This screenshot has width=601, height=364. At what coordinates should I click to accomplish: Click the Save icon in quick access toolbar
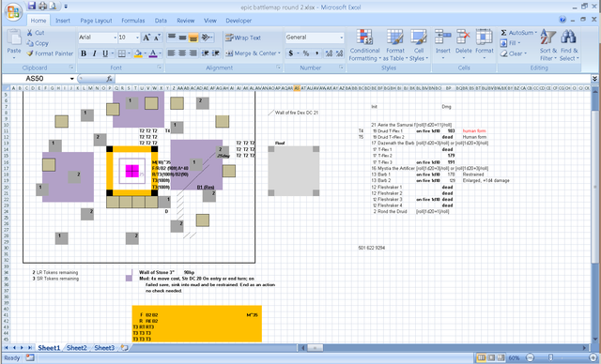click(32, 6)
